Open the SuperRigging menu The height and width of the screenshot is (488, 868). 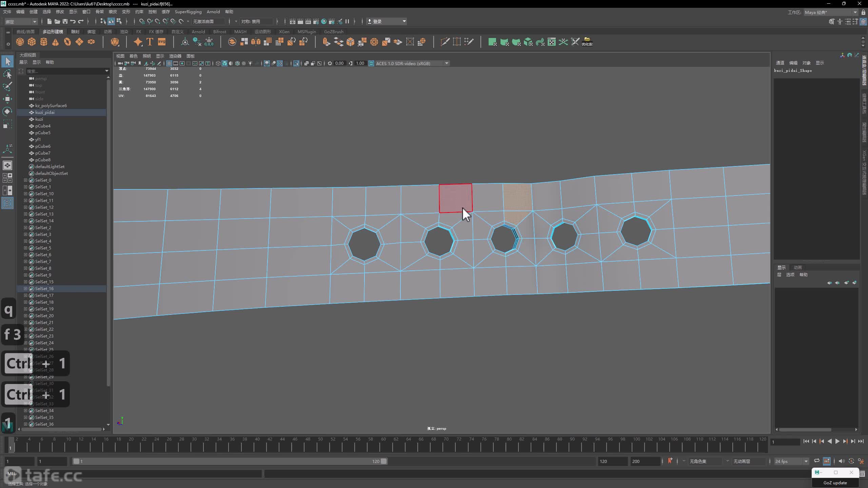pyautogui.click(x=188, y=12)
